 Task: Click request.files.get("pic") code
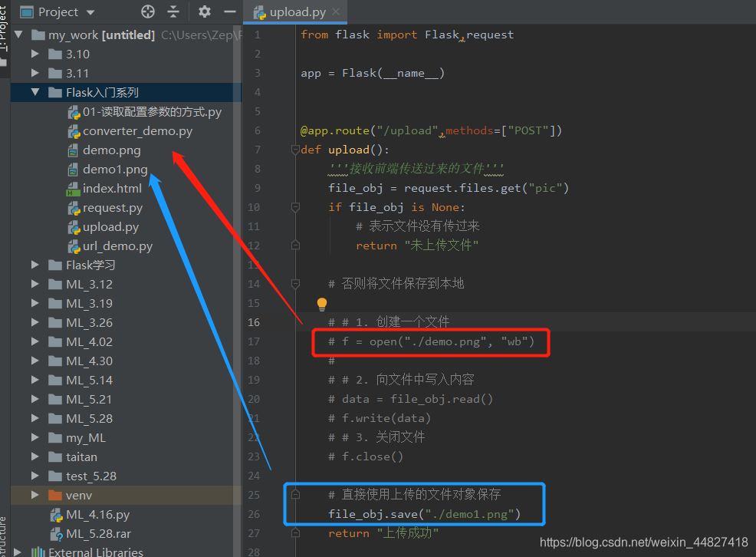pyautogui.click(x=486, y=188)
